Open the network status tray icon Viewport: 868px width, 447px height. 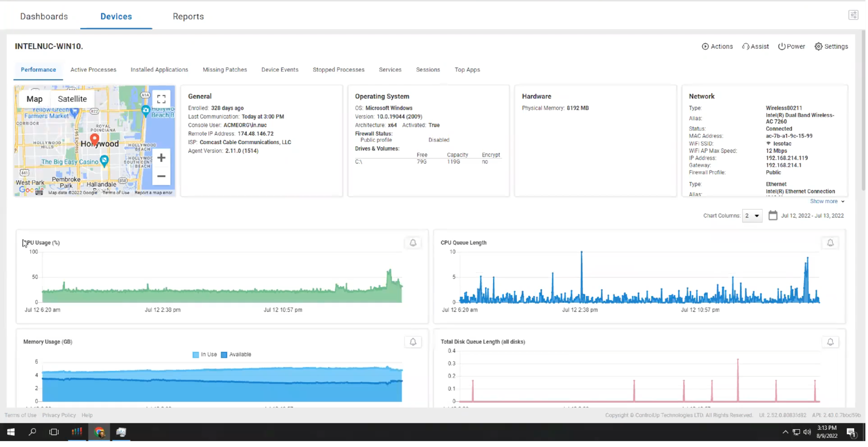click(x=797, y=432)
